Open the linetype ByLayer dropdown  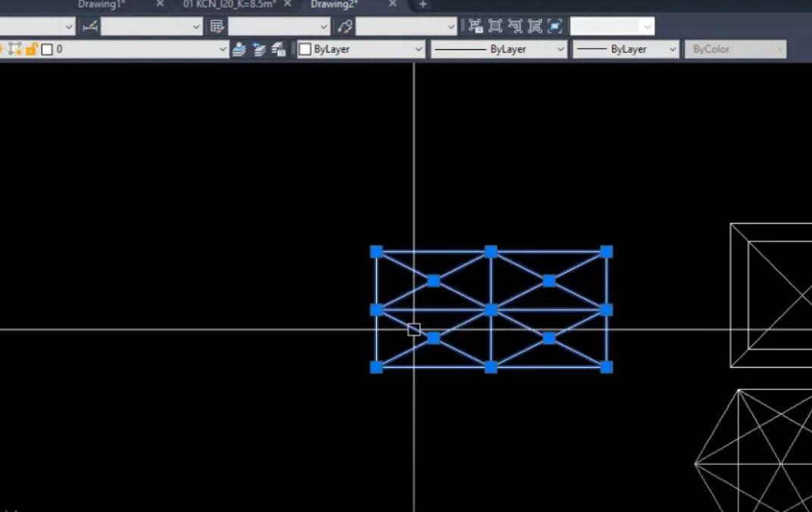(560, 49)
